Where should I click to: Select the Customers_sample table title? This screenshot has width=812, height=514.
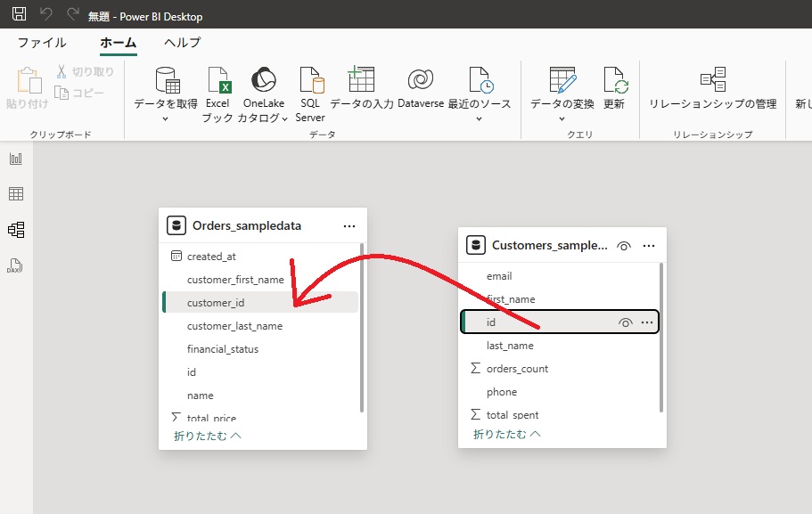pyautogui.click(x=549, y=245)
